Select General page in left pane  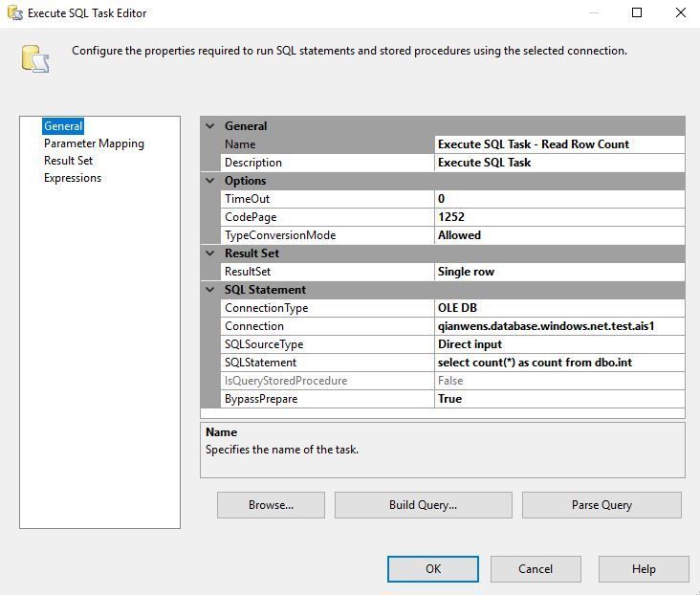click(x=63, y=126)
